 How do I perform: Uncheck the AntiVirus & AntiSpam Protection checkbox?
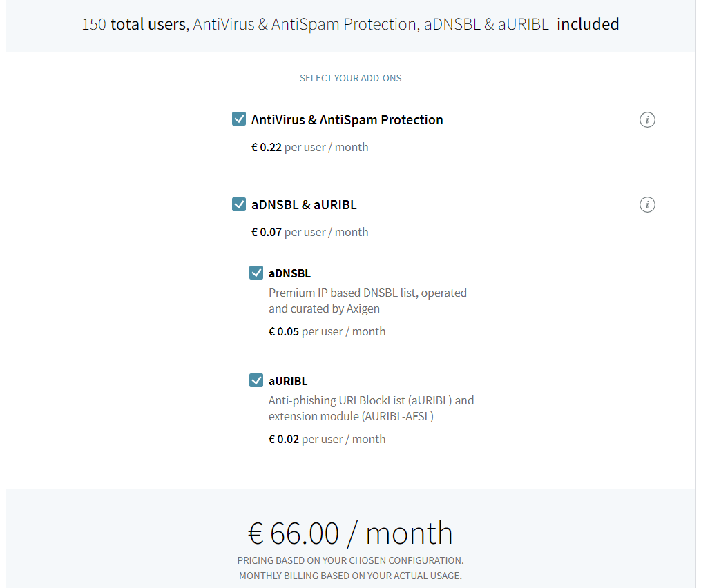point(239,119)
